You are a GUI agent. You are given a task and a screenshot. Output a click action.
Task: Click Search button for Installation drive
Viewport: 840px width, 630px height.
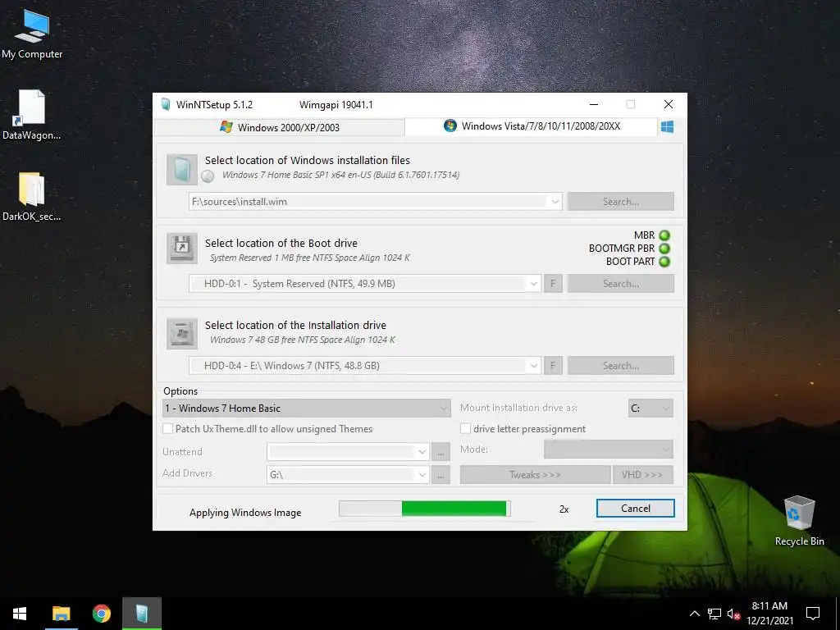(621, 365)
